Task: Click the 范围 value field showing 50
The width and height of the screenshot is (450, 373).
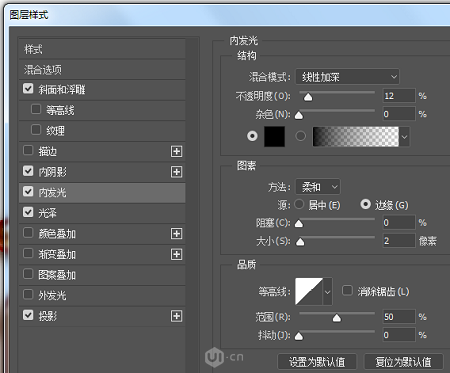Action: click(399, 317)
